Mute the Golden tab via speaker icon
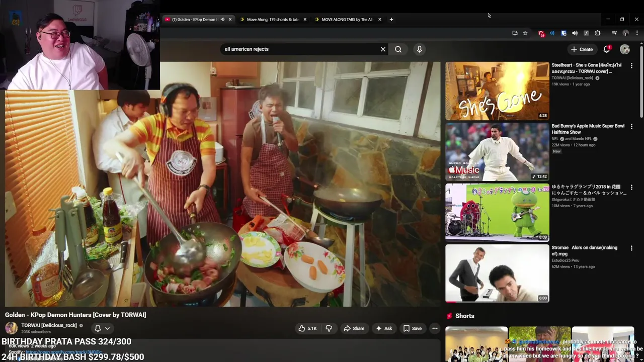 222,20
